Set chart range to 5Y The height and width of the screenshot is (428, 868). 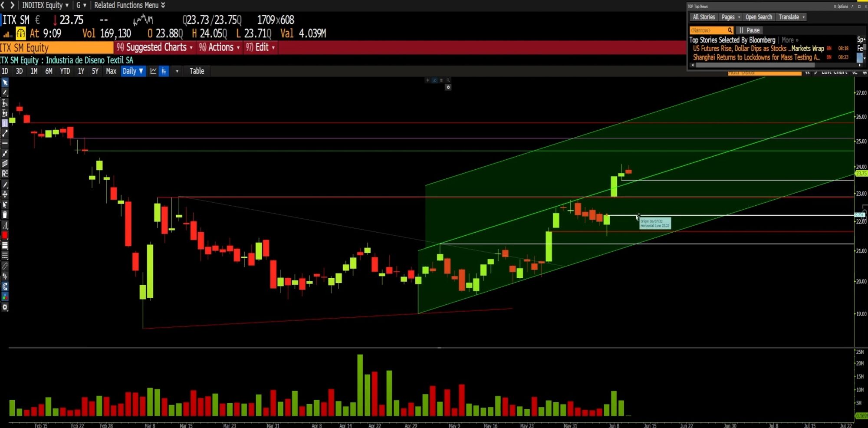coord(95,71)
